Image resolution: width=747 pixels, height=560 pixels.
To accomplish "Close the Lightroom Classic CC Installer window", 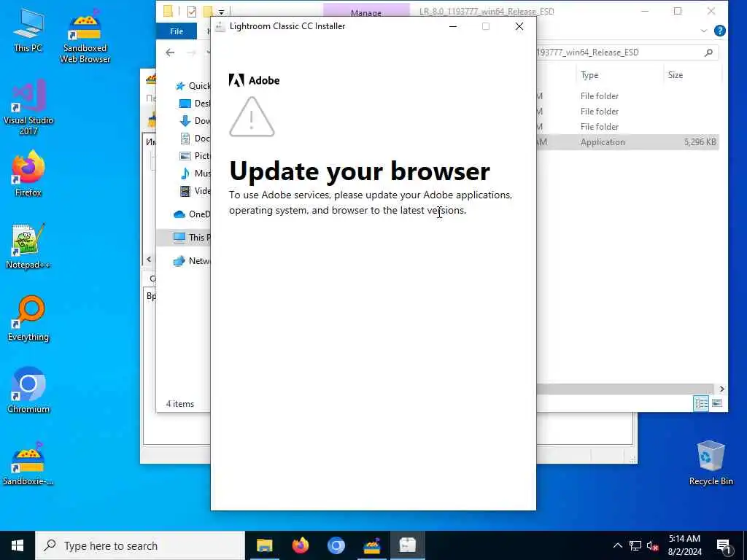I will [519, 26].
